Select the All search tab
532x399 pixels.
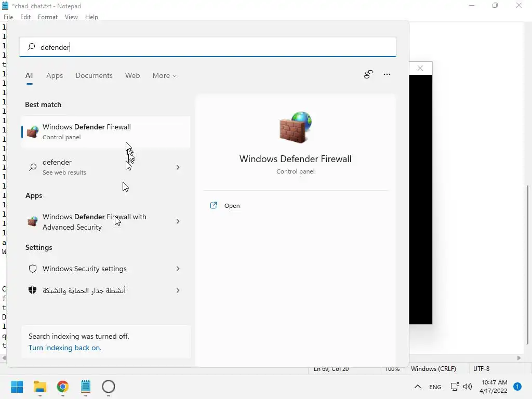tap(30, 76)
